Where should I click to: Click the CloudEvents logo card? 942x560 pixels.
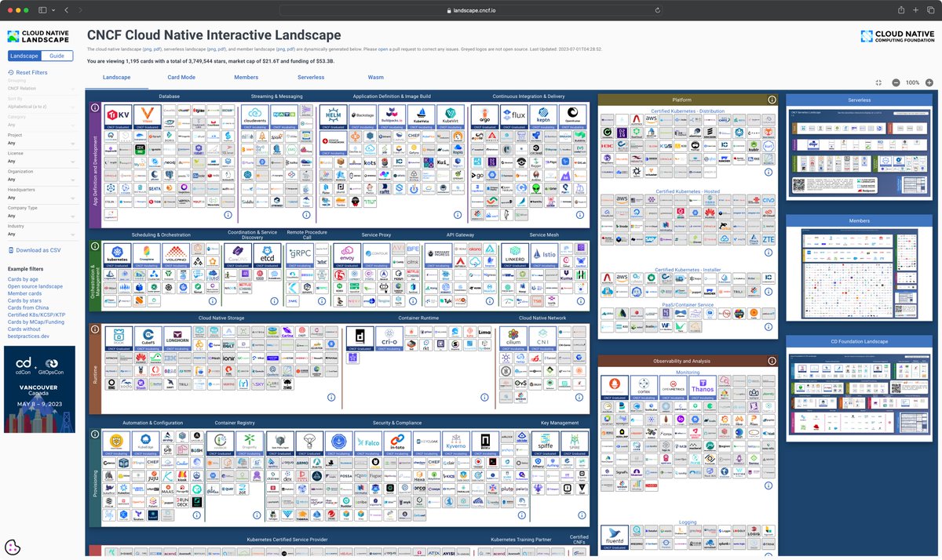click(254, 117)
